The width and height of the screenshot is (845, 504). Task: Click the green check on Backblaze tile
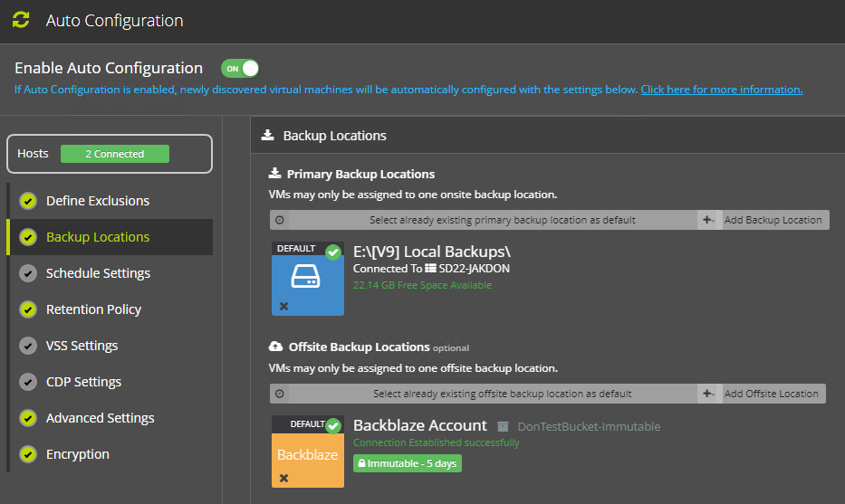tap(333, 426)
